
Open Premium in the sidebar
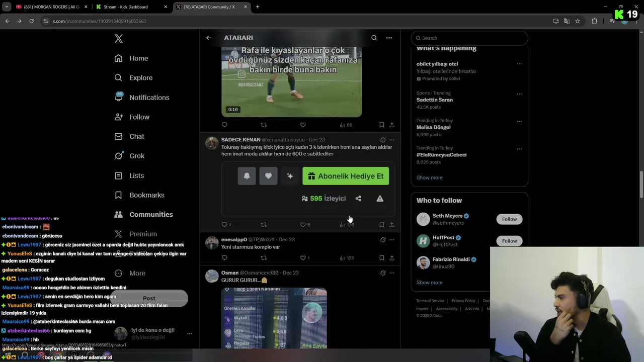point(136,234)
